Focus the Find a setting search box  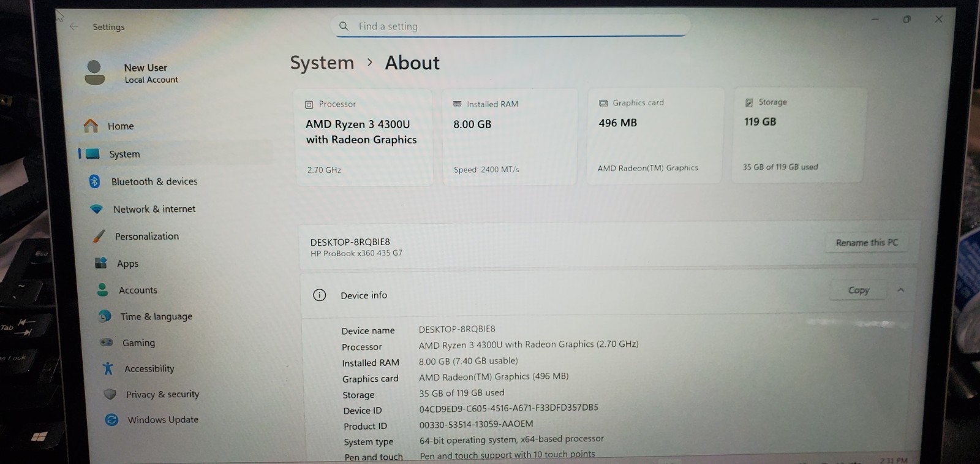(x=511, y=26)
